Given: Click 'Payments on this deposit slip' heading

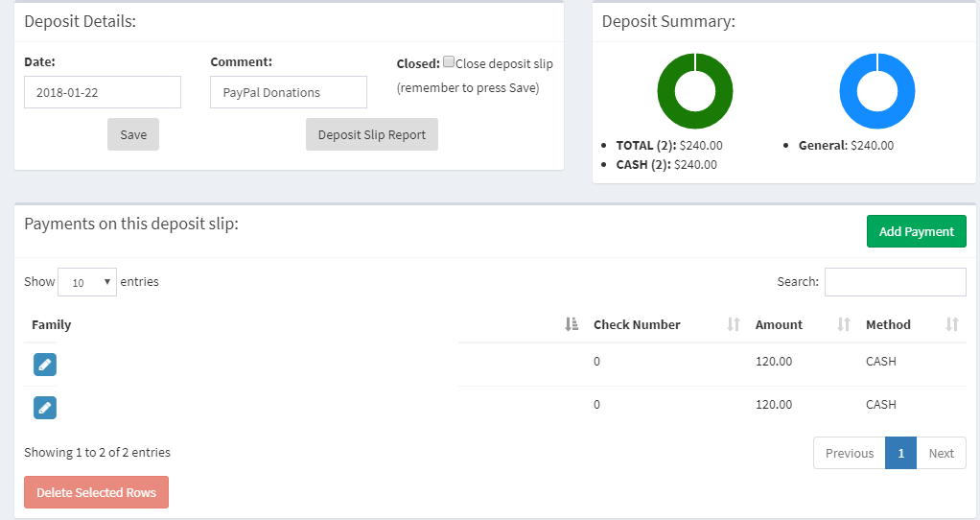Looking at the screenshot, I should tap(131, 224).
